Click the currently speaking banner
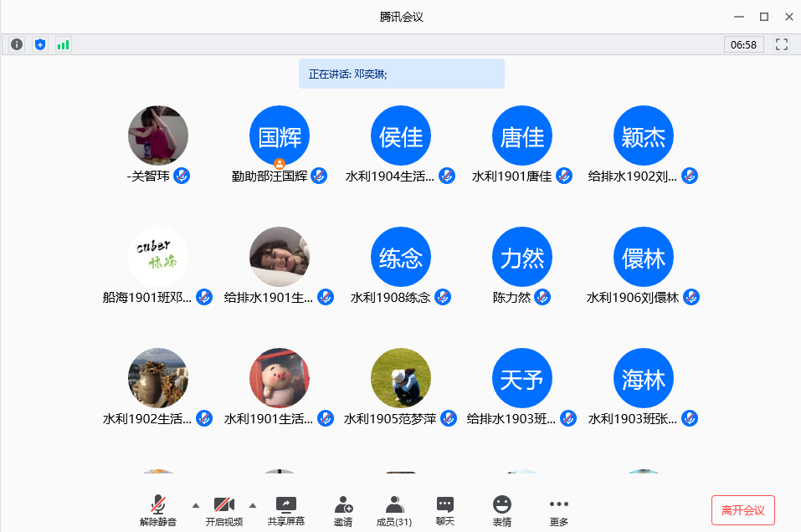This screenshot has height=532, width=801. point(401,74)
